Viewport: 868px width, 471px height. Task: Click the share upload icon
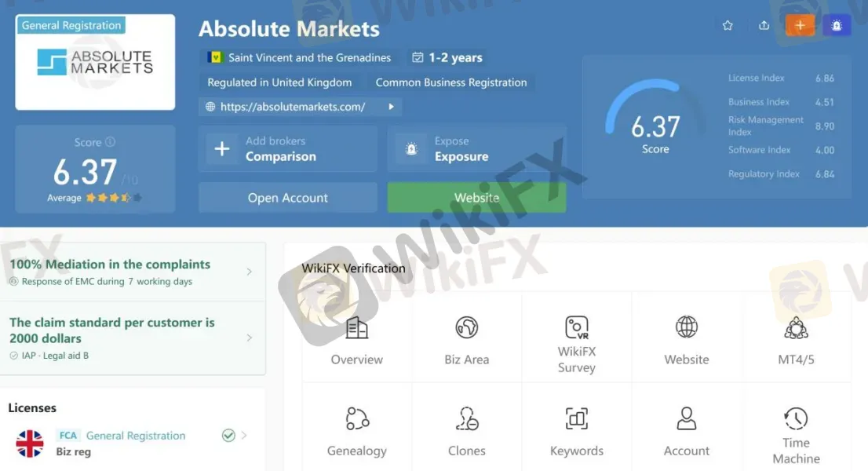pyautogui.click(x=764, y=25)
